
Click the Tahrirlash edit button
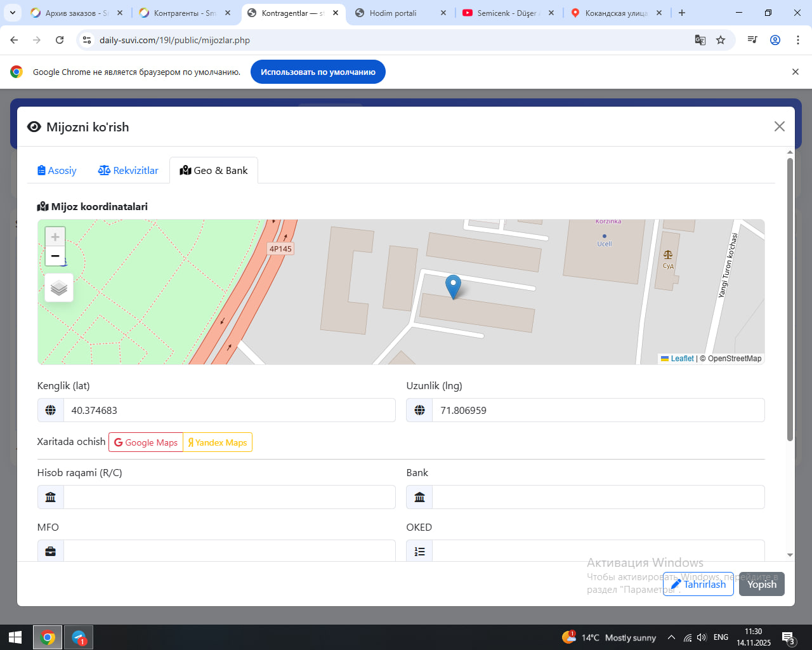coord(698,584)
